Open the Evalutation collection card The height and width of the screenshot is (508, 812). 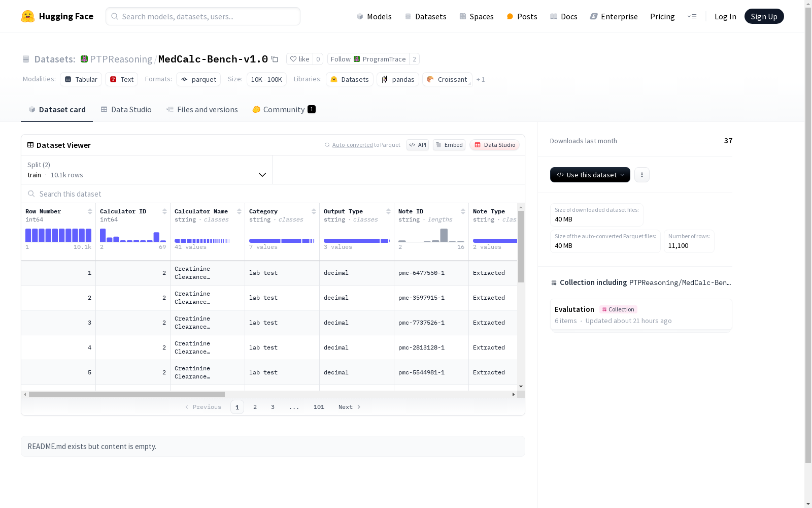(x=641, y=315)
